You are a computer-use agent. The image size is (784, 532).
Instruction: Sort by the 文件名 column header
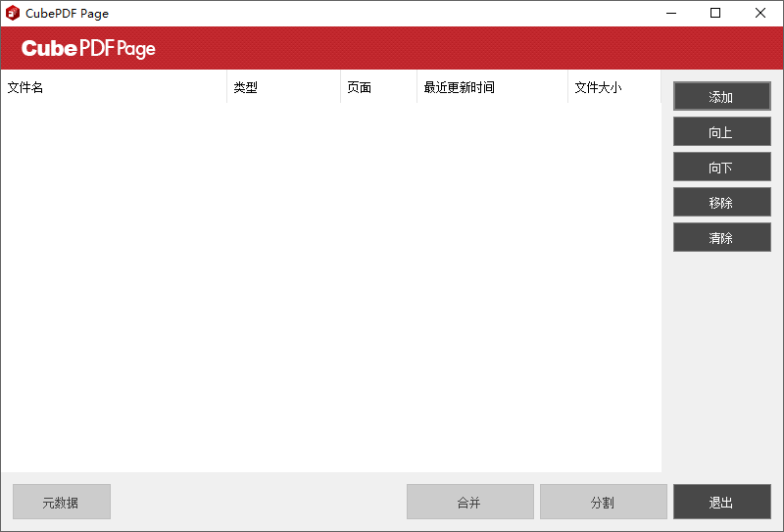pyautogui.click(x=114, y=87)
